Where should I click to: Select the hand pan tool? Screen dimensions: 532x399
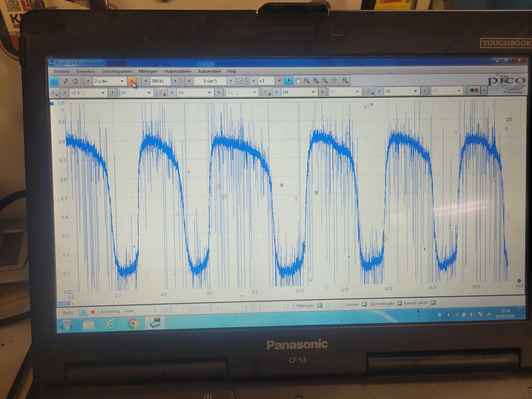(298, 81)
